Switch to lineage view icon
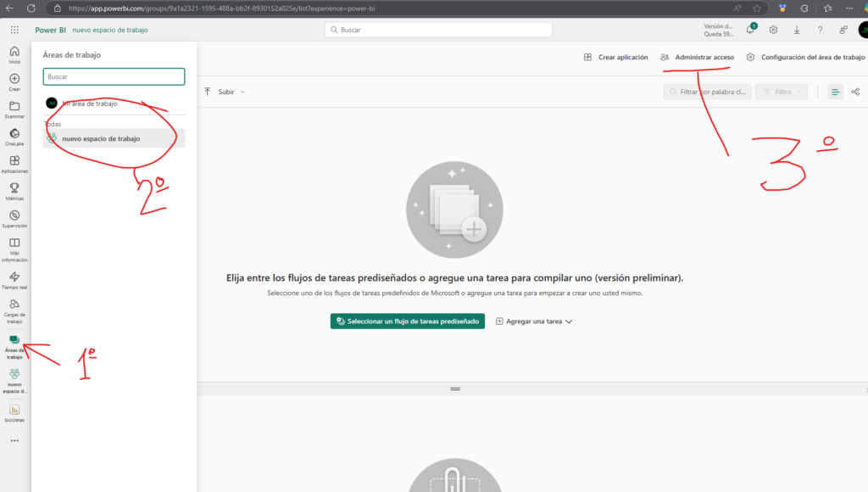Screen dimensions: 868x492 pos(855,92)
